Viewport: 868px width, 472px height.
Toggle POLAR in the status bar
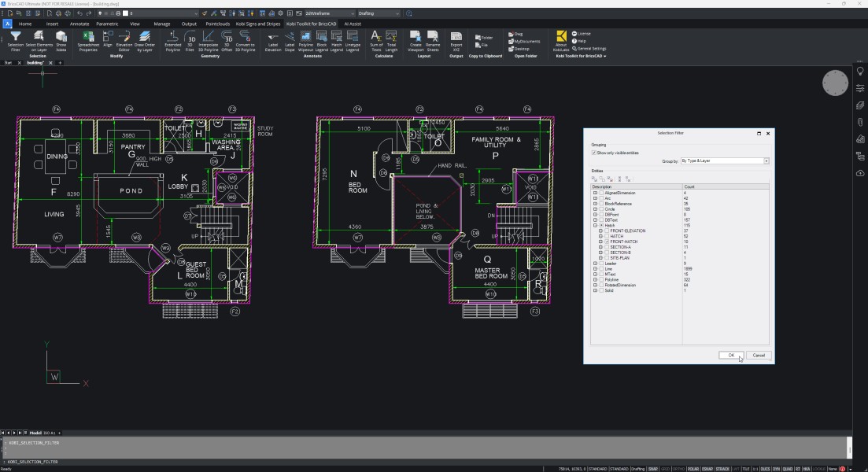click(x=693, y=469)
